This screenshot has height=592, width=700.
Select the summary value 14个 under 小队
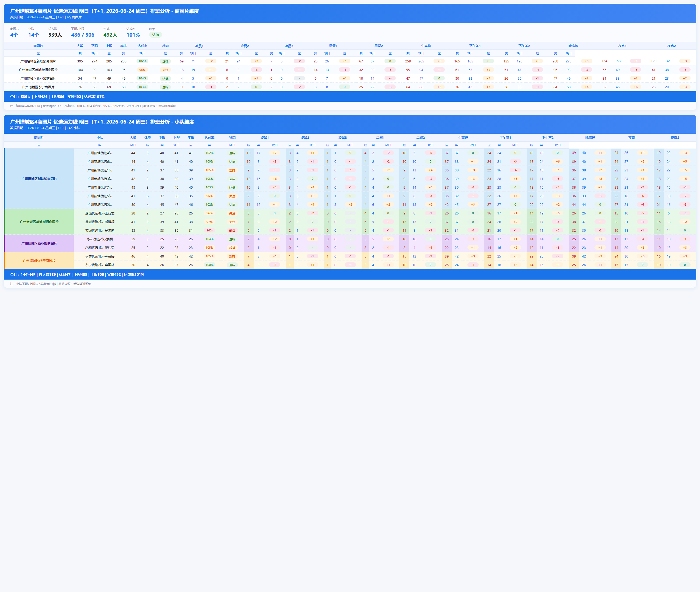coord(34,35)
